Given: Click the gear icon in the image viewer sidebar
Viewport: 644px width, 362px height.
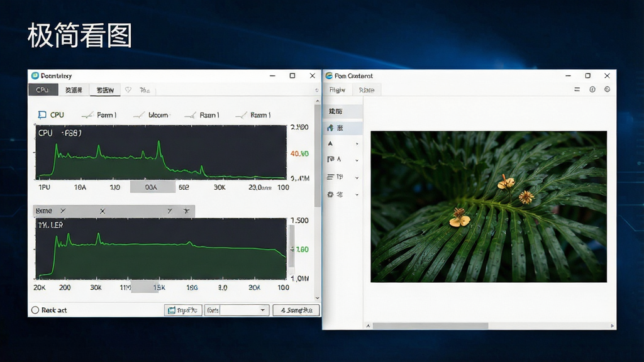Looking at the screenshot, I should [330, 195].
